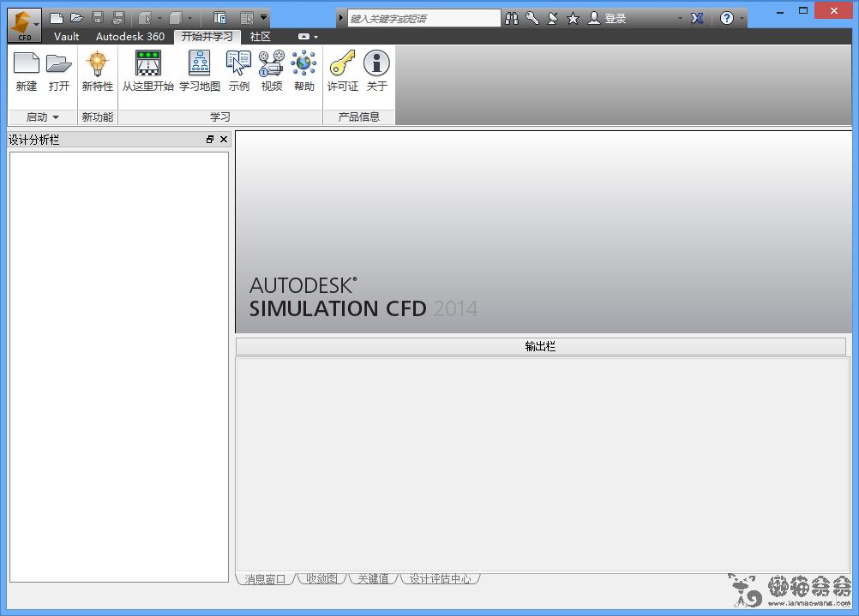Expand the search box arrow on its left
This screenshot has height=616, width=859.
(x=340, y=18)
